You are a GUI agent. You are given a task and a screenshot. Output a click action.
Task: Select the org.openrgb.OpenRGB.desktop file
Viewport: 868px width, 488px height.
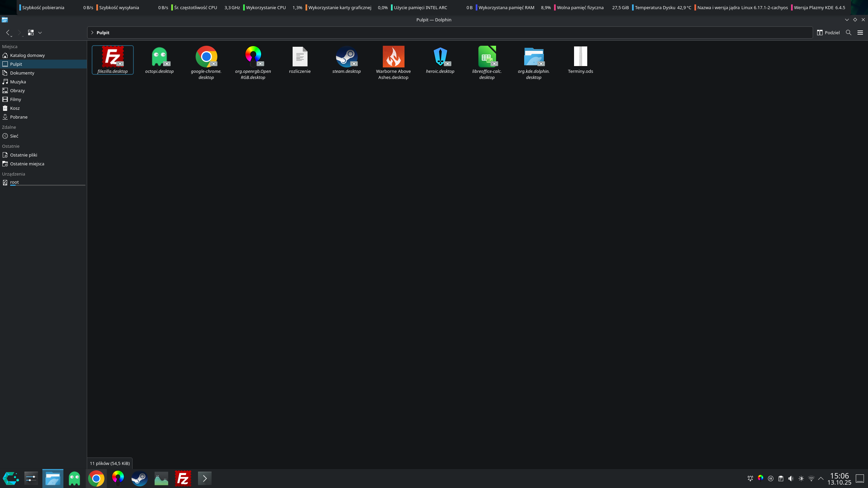[253, 57]
